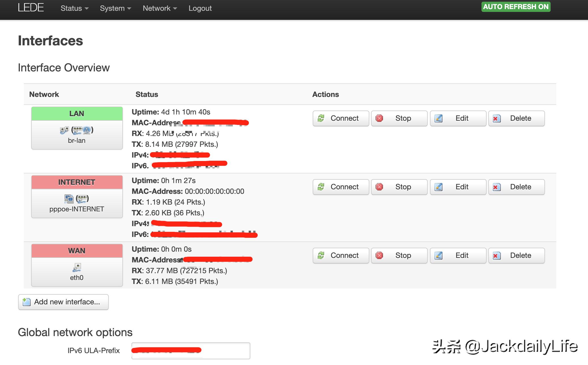Viewport: 588px width, 365px height.
Task: Delete the WAN interface
Action: (516, 255)
